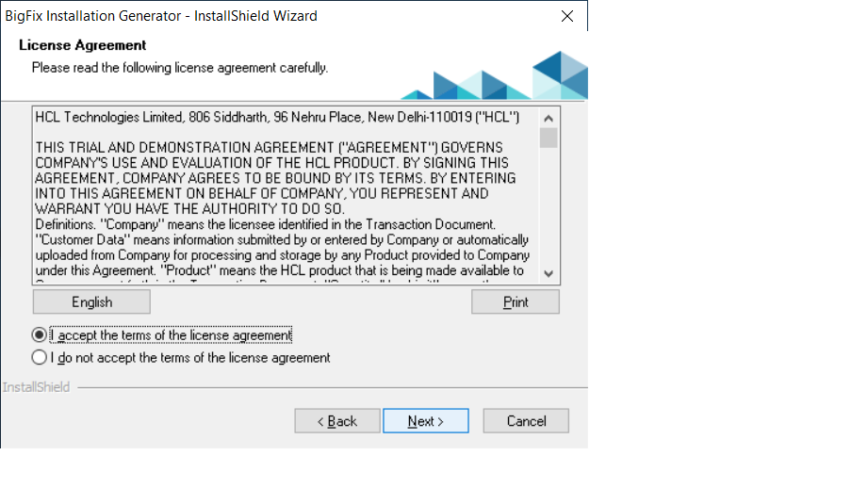Click the InstallShield label at bottom left
Viewport: 868px width, 488px height.
[36, 387]
